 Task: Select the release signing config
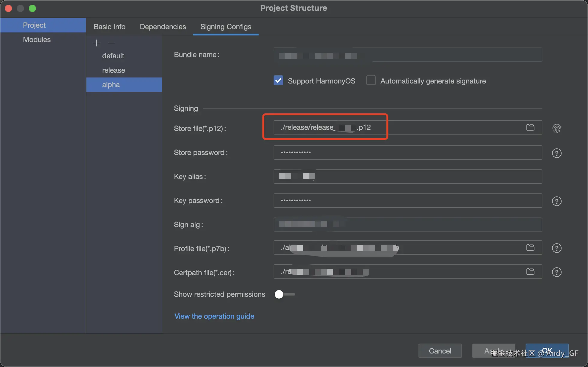point(113,70)
